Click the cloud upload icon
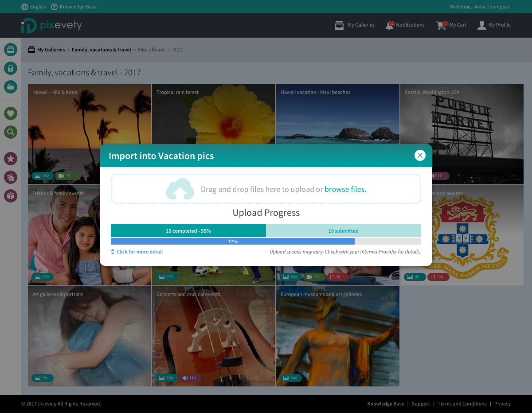Image resolution: width=532 pixels, height=413 pixels. tap(180, 189)
